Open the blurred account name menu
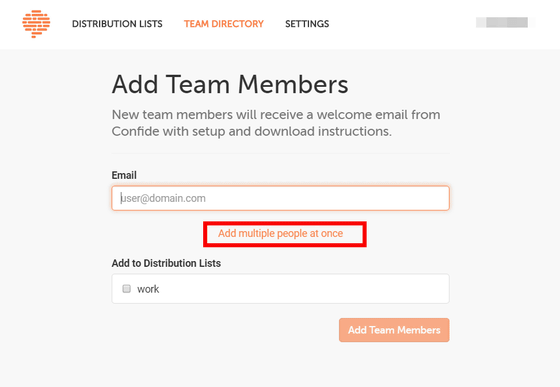Viewport: 560px width, 387px height. [x=505, y=22]
